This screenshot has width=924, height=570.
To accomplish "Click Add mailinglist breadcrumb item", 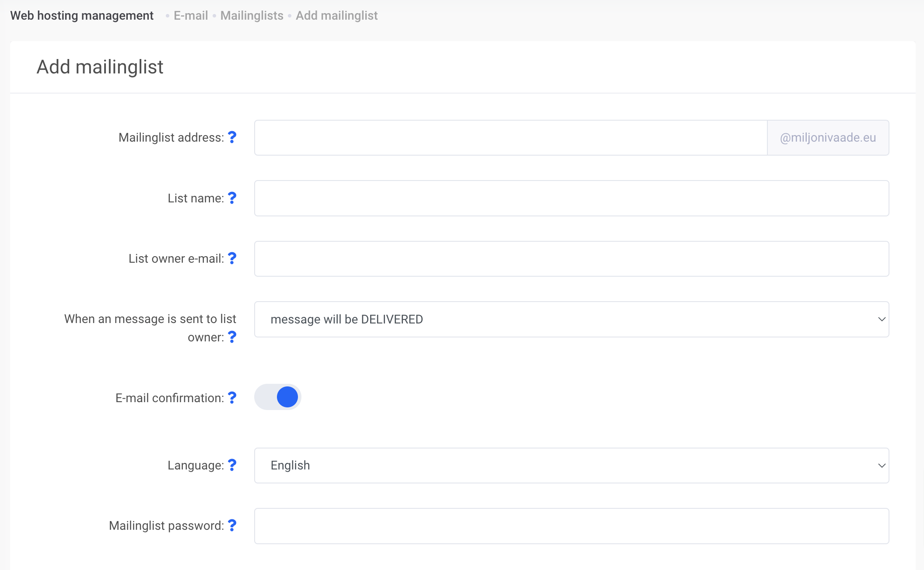I will (x=336, y=16).
